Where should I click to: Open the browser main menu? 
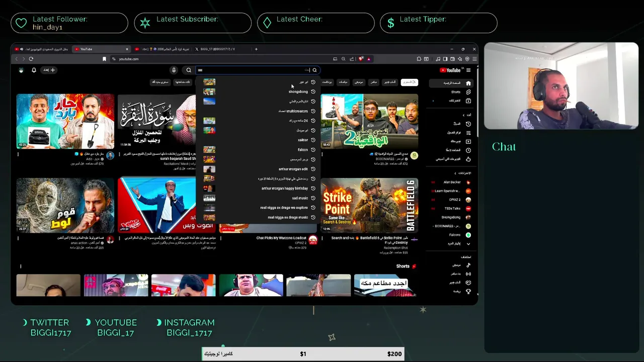point(474,59)
